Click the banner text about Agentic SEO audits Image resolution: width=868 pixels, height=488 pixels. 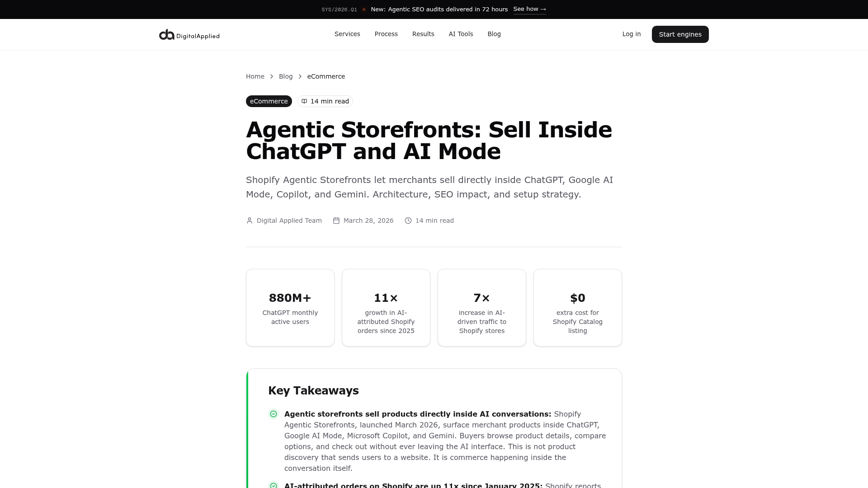[x=439, y=9]
